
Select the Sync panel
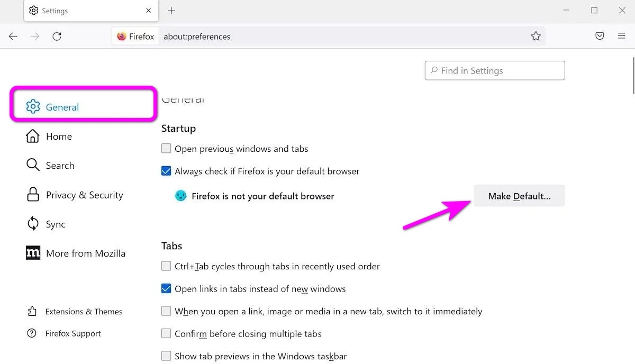point(55,224)
